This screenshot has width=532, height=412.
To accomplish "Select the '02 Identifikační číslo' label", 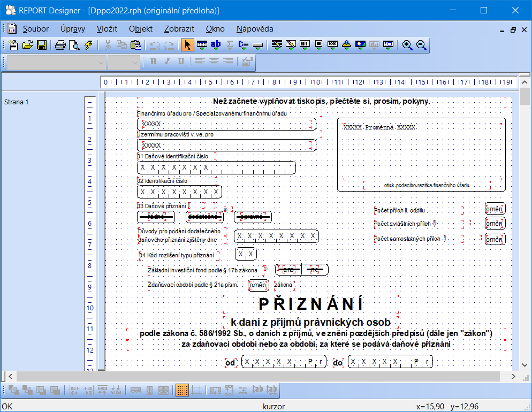I will click(x=162, y=181).
